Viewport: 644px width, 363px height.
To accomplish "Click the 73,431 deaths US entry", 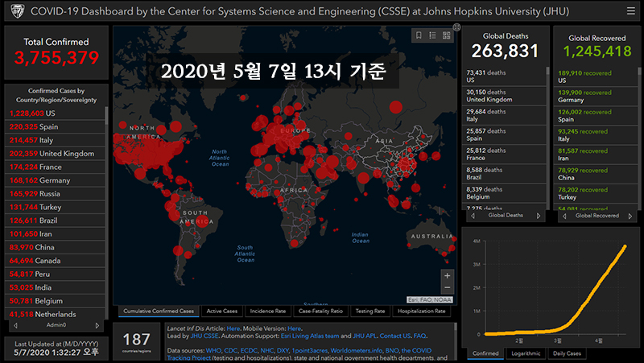I will coord(504,76).
